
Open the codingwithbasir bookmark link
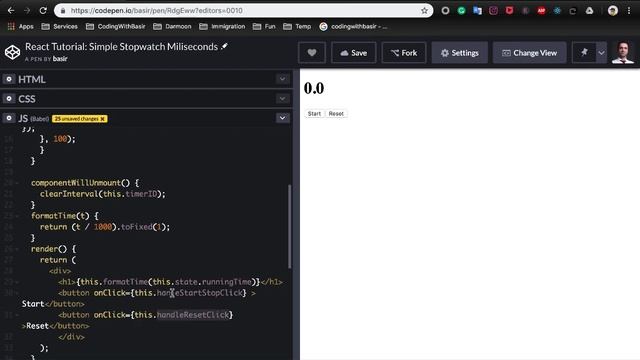[x=353, y=27]
